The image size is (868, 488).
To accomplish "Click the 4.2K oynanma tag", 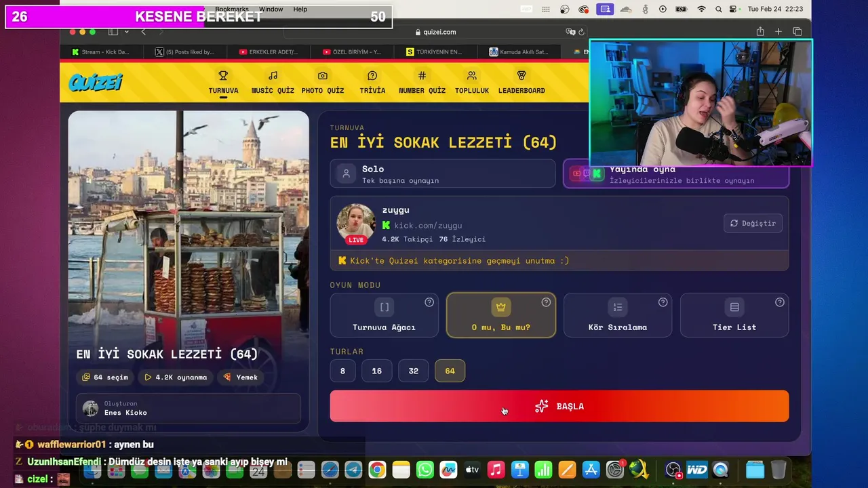I will 176,377.
